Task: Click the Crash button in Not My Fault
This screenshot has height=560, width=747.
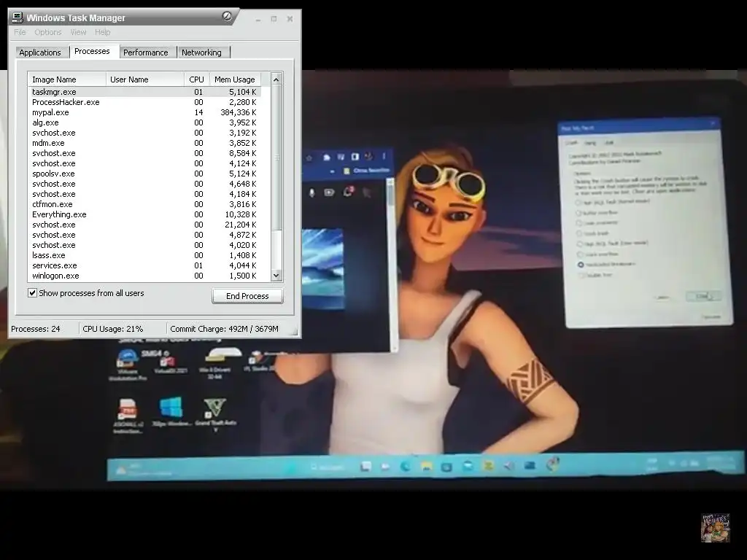Action: coord(704,296)
